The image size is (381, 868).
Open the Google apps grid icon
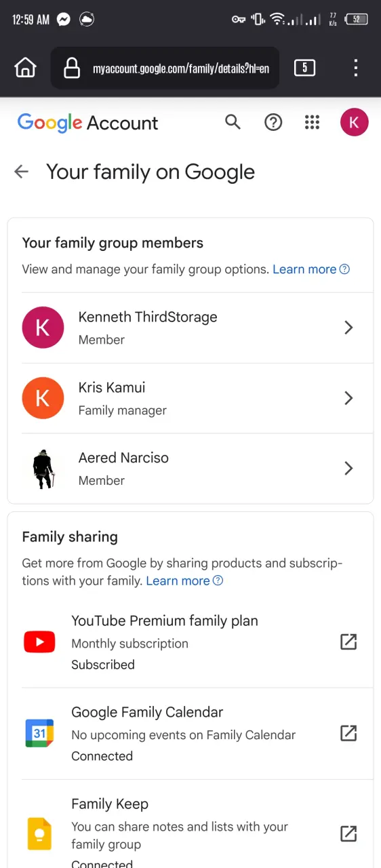(312, 122)
